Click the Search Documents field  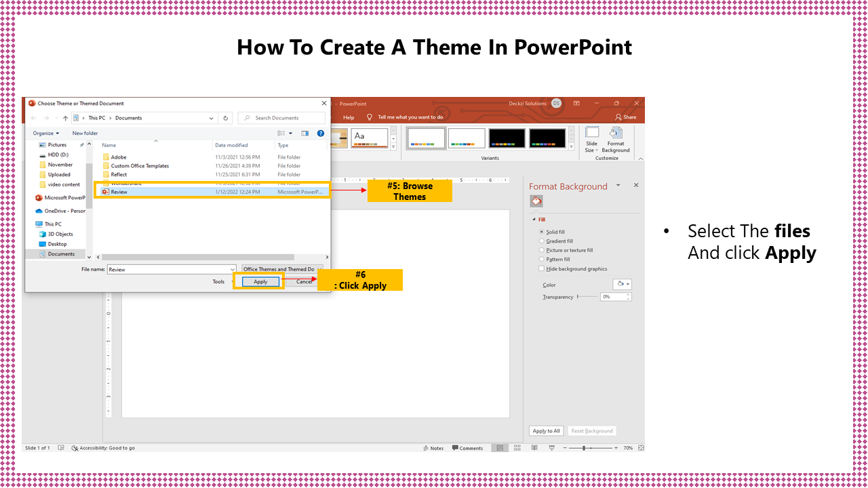coord(281,118)
